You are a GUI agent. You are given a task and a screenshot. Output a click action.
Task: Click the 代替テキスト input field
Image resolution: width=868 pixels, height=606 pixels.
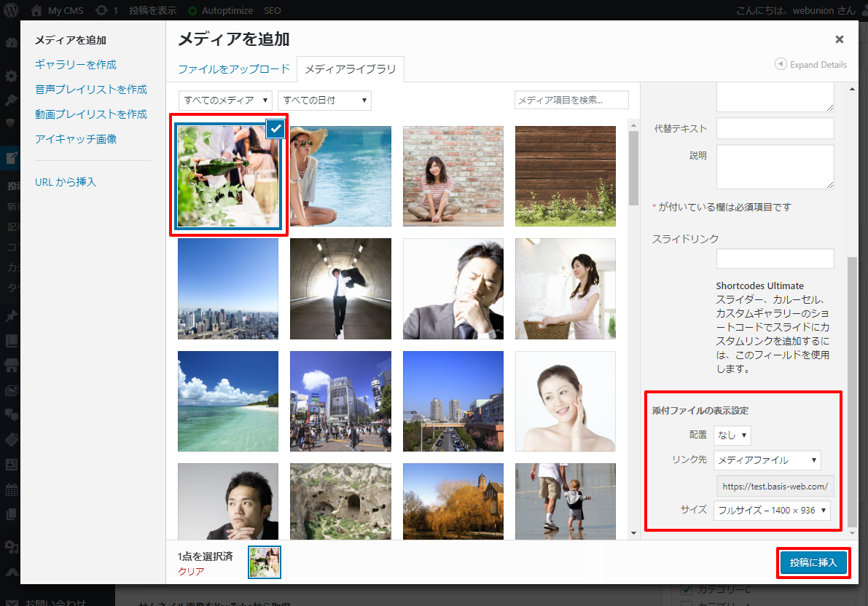[775, 128]
